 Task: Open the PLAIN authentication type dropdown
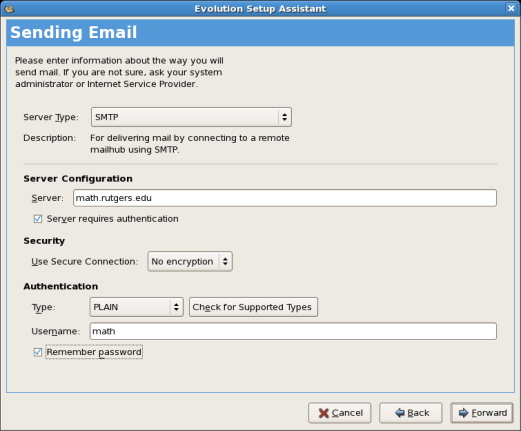137,307
